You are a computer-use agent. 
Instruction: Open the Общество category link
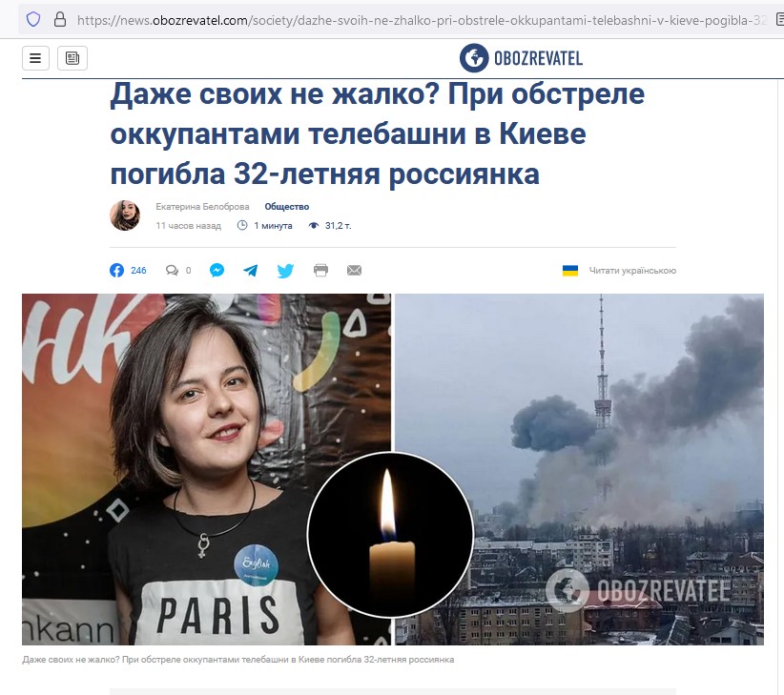click(x=286, y=206)
